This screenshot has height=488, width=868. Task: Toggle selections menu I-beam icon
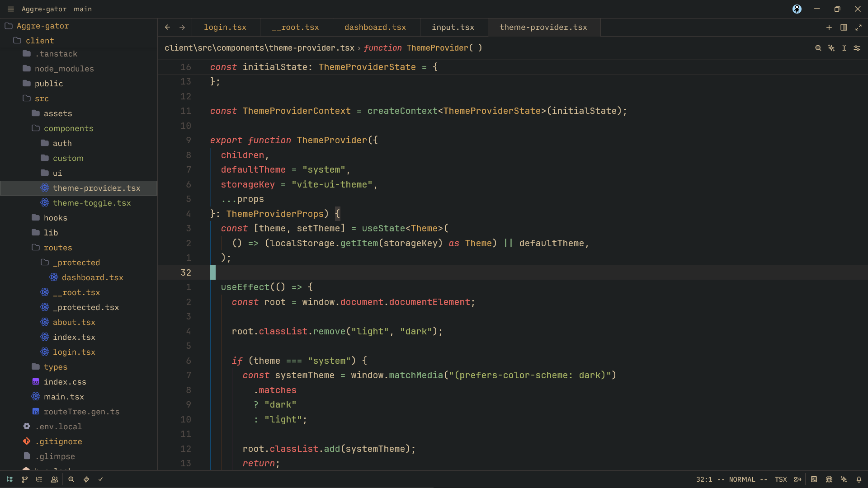pyautogui.click(x=844, y=48)
